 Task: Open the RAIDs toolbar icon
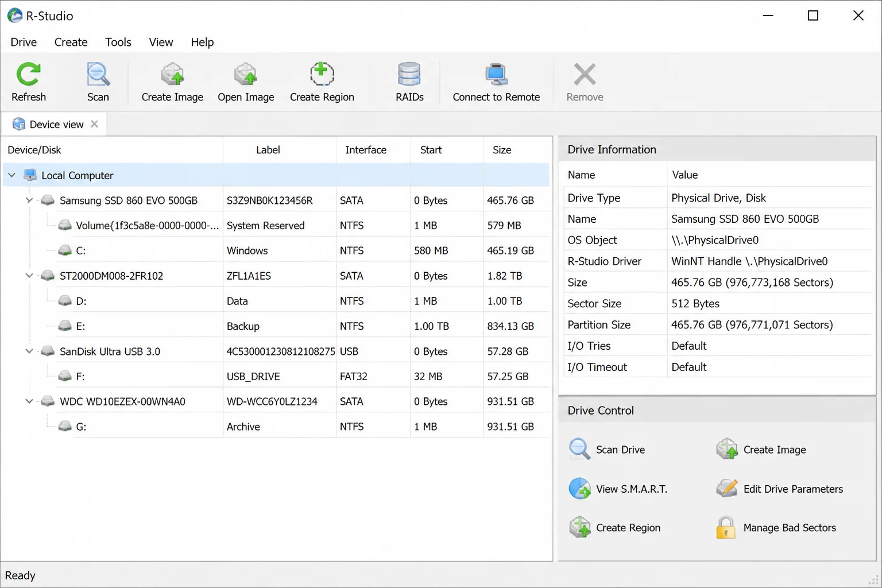click(x=409, y=75)
